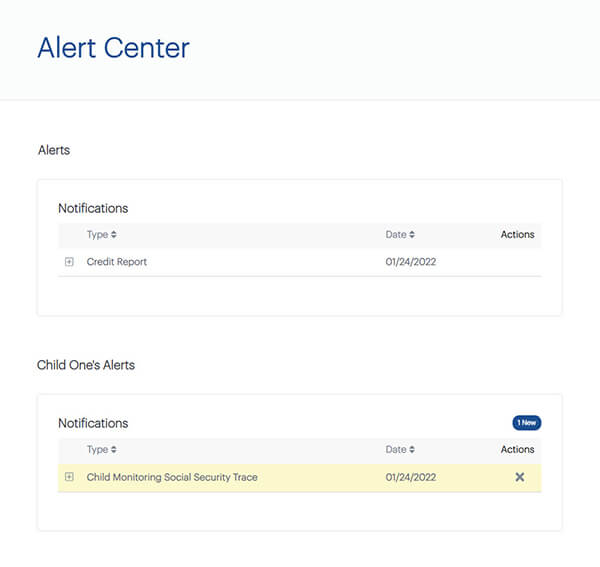Expand the Child Monitoring Social Security Trace row

[69, 477]
